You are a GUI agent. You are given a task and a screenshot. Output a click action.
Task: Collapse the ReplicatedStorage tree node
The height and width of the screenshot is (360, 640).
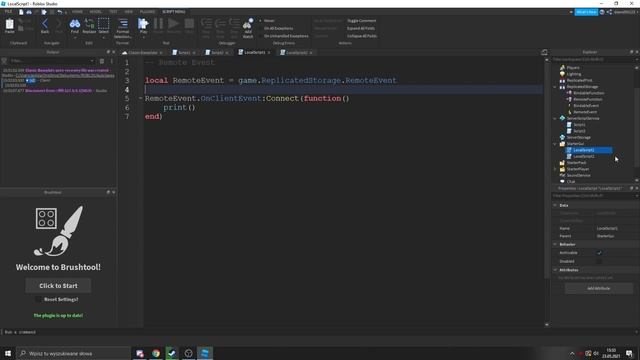tap(555, 87)
